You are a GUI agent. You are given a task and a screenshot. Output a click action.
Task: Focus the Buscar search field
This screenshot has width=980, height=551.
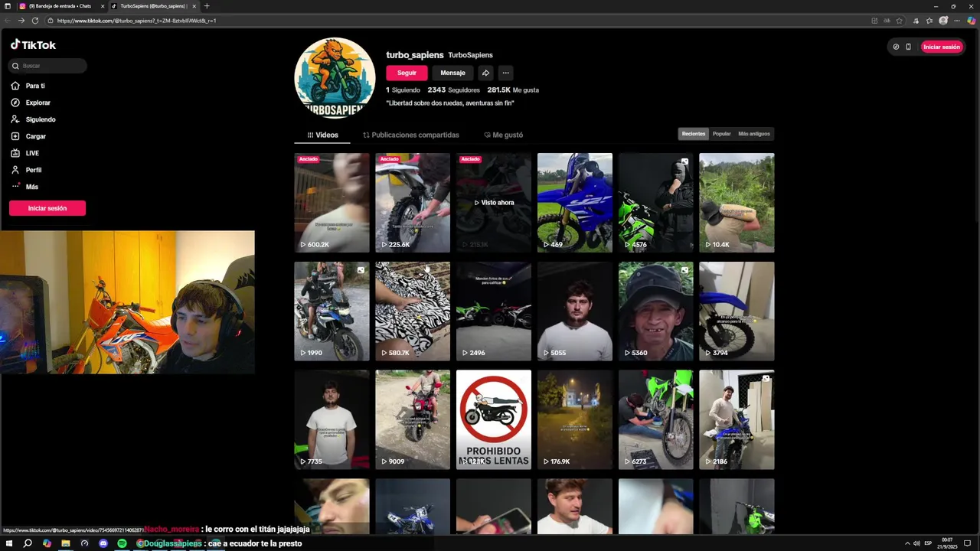point(48,66)
